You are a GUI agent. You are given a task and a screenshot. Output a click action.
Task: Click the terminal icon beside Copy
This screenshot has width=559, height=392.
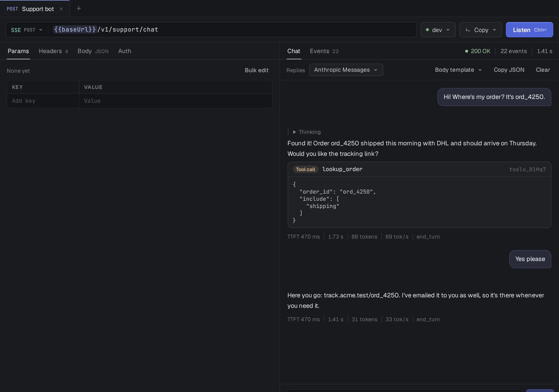point(467,30)
